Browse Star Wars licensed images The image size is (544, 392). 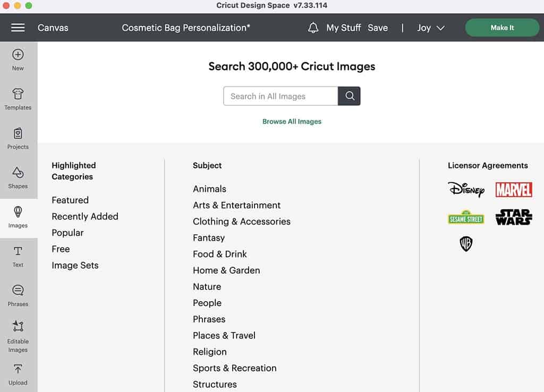(514, 217)
